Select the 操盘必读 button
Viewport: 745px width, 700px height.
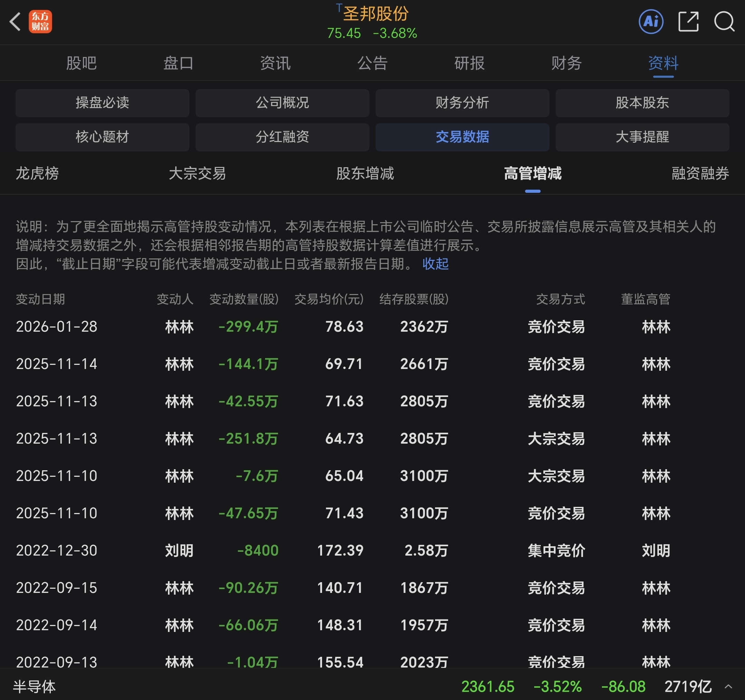102,103
